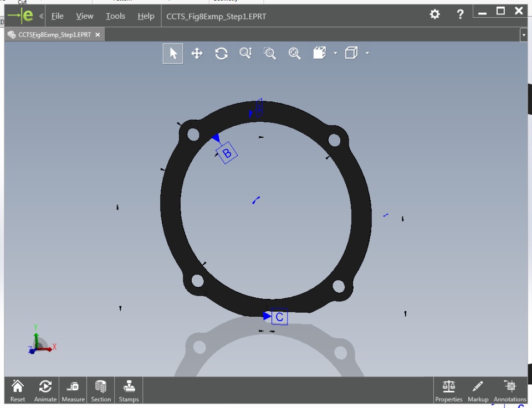Switch to the CCTSFig8Exmp_Step1.EPRT tab
Screen dimensions: 532x408
click(x=55, y=34)
